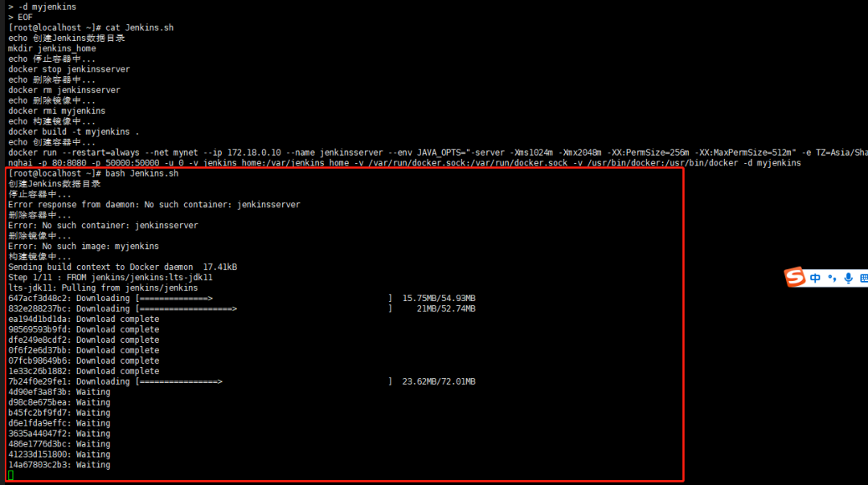This screenshot has height=485, width=868.
Task: Select the 'docker build -t myjenkins .' line
Action: click(74, 132)
